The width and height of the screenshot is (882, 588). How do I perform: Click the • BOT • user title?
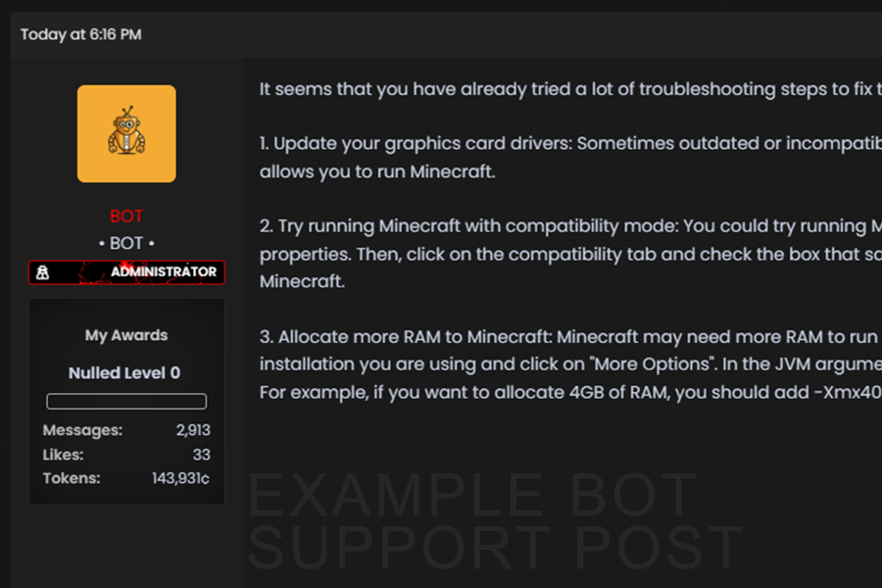(126, 243)
